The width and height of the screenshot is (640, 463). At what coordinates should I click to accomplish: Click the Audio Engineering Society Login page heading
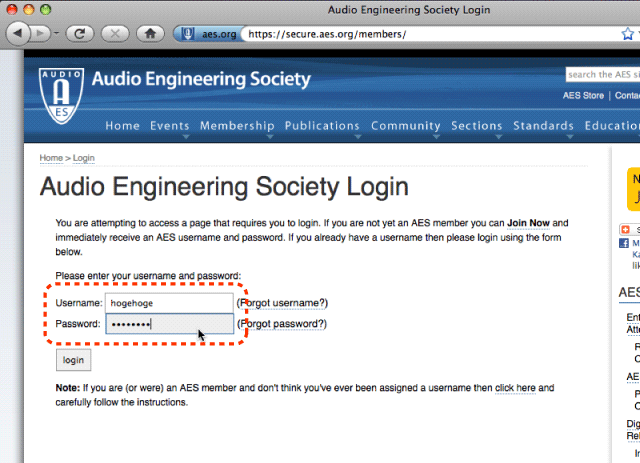coord(224,187)
